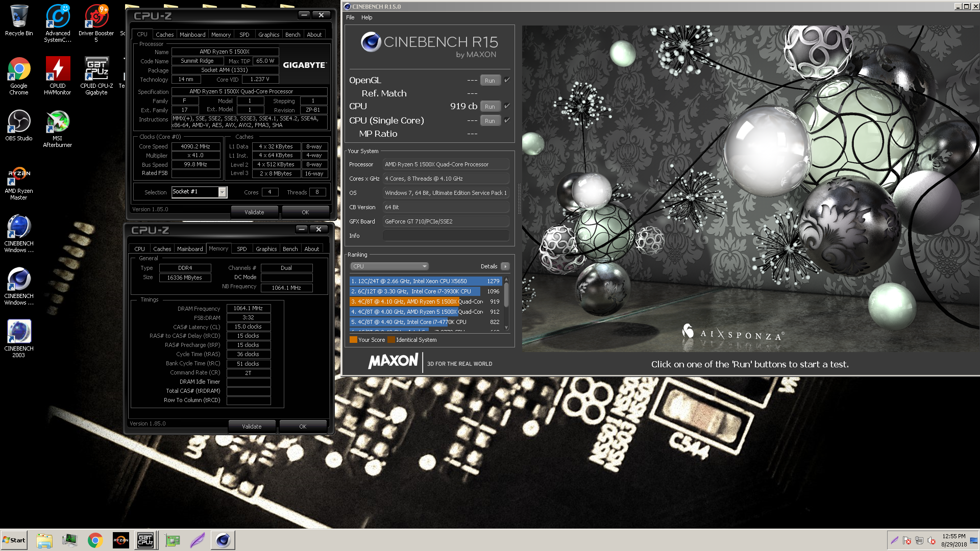Open CPUID HWMonitor desktop icon
This screenshot has width=980, height=551.
pyautogui.click(x=58, y=76)
